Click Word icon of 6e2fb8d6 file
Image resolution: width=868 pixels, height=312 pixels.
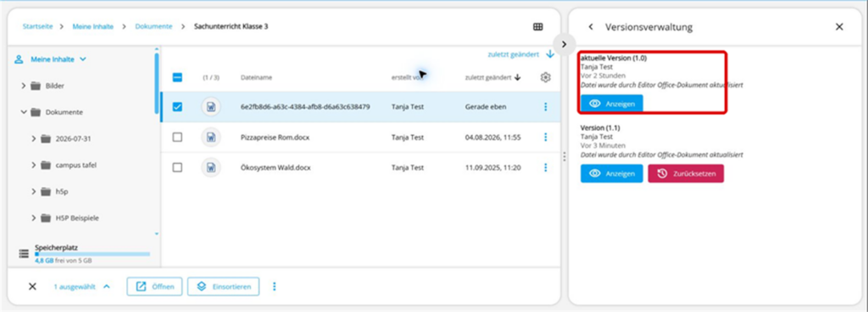point(210,107)
